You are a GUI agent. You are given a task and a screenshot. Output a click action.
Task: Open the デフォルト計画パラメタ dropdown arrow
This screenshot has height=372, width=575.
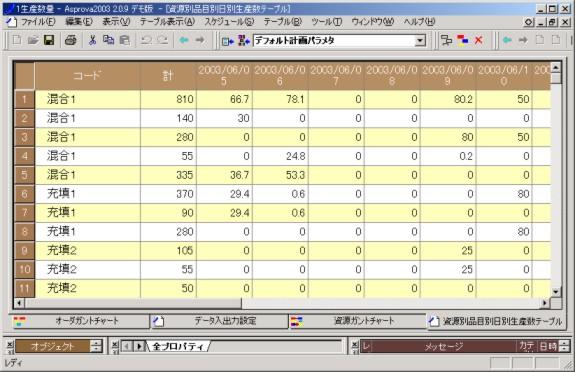click(420, 40)
